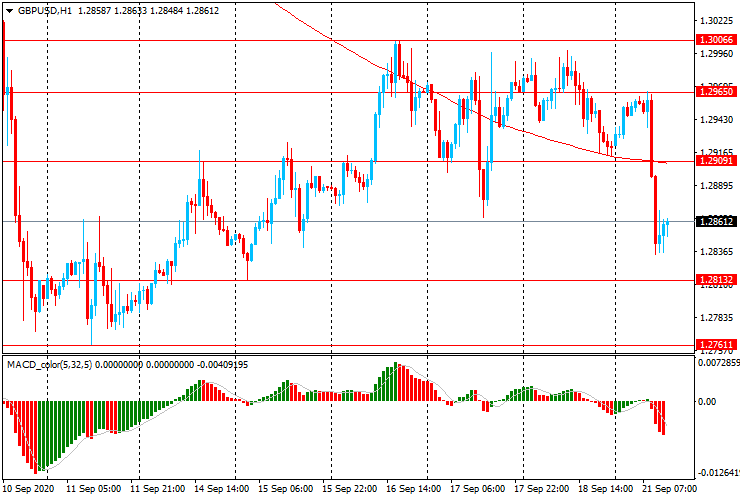This screenshot has width=740, height=500.
Task: Select the 1.27611 support level label
Action: (716, 345)
